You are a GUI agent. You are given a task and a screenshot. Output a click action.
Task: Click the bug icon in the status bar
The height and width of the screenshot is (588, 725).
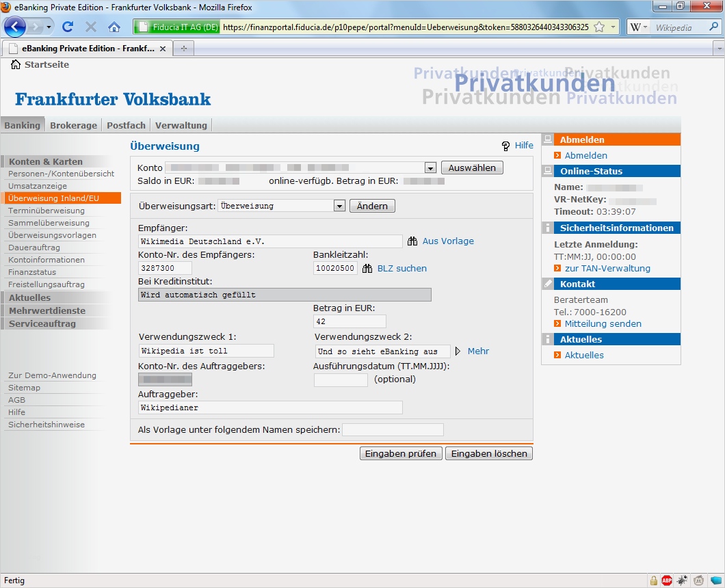click(x=682, y=580)
